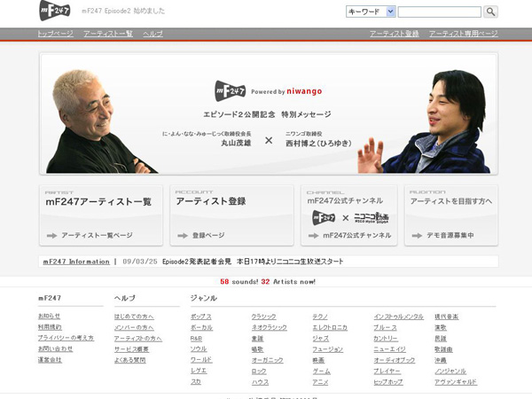Click arrow icon beside デモ音源募集中
532x399 pixels.
tap(417, 236)
